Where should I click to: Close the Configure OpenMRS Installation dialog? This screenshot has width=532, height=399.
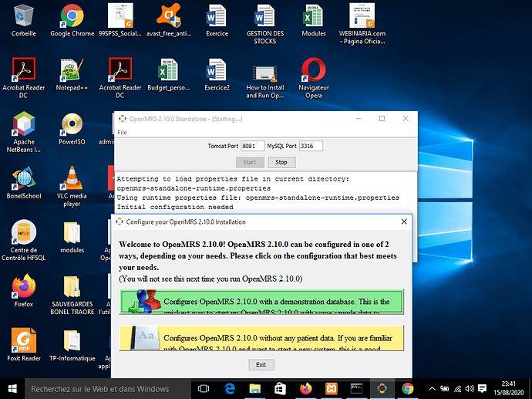coord(404,221)
